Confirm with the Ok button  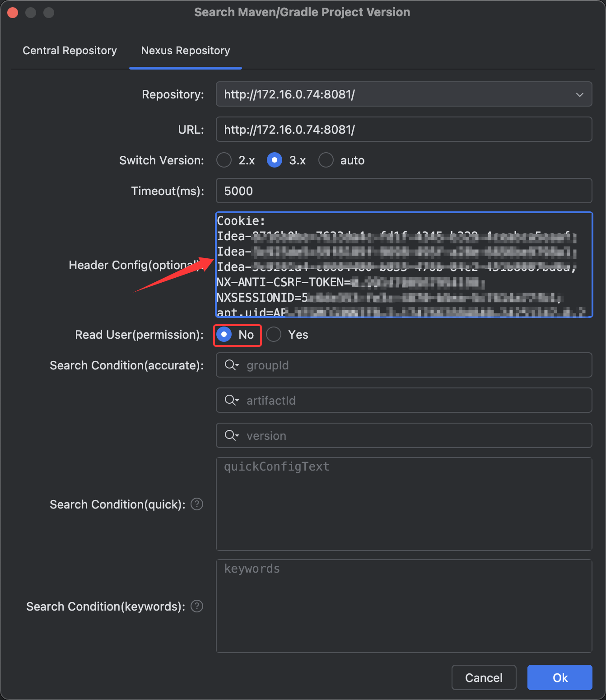click(559, 677)
